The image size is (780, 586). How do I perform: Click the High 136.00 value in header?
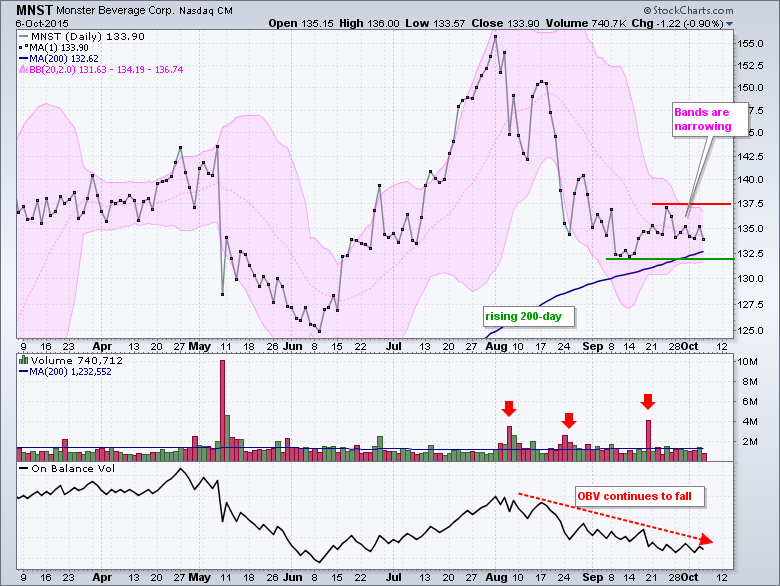click(x=369, y=23)
